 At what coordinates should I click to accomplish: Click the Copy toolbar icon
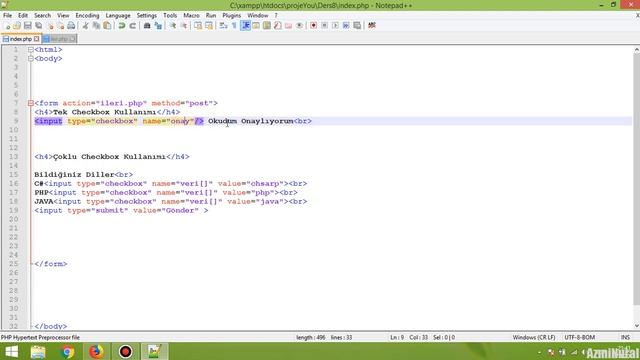(96, 26)
